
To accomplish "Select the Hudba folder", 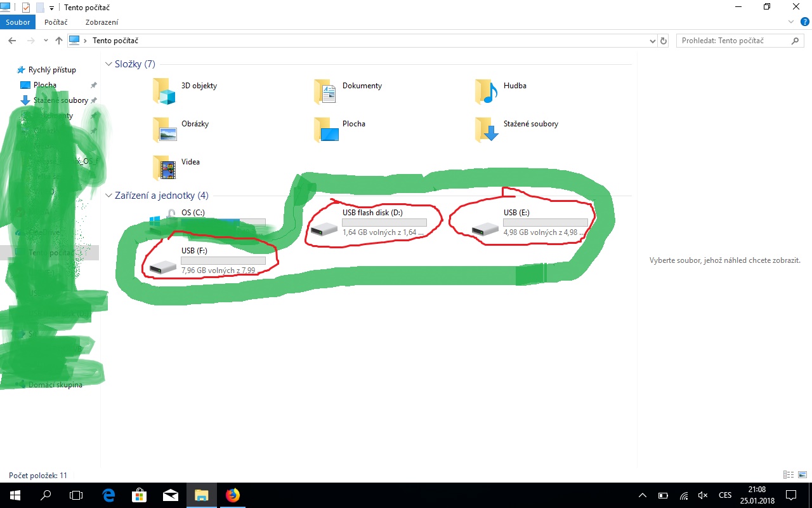I will (x=501, y=91).
